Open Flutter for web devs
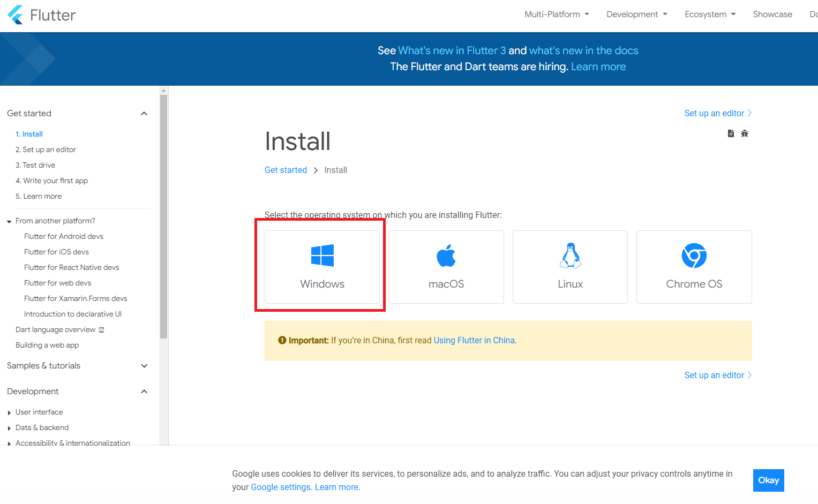818x504 pixels. pos(57,283)
